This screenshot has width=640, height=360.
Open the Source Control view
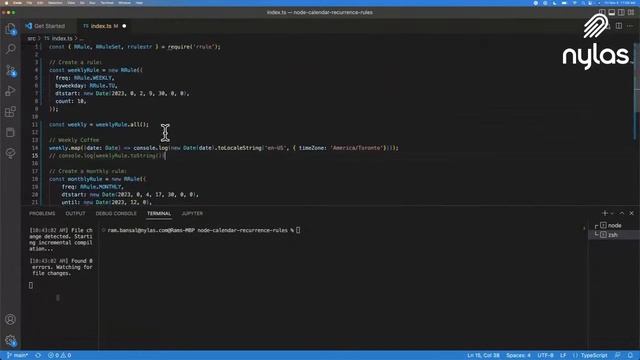pyautogui.click(x=11, y=70)
